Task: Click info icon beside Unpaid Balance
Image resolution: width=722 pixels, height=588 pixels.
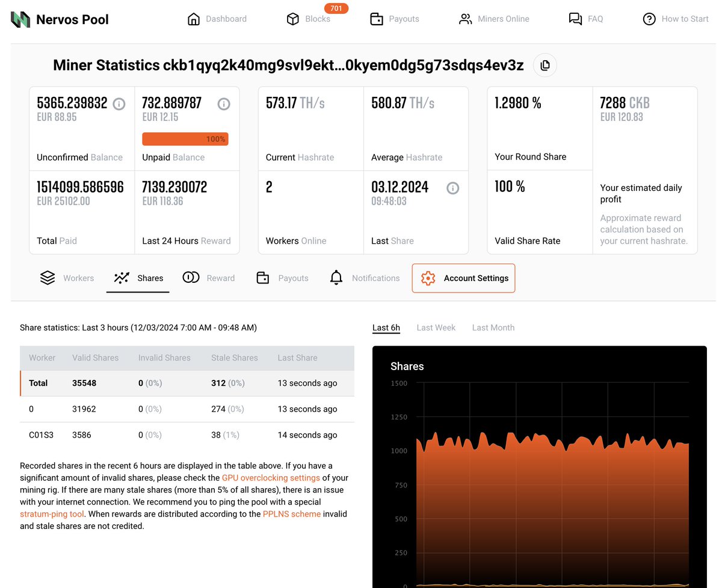Action: pos(224,104)
